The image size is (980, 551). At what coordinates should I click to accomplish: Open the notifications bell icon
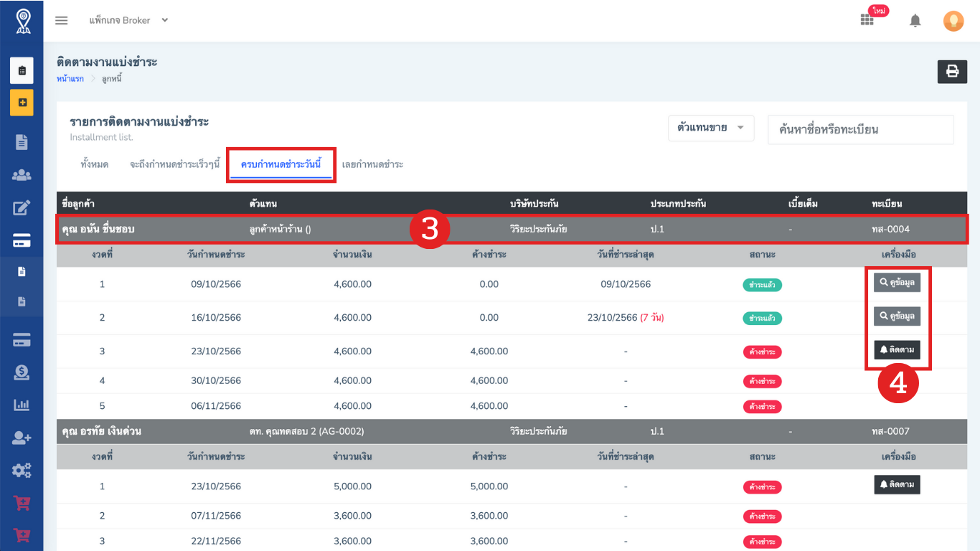pyautogui.click(x=915, y=21)
